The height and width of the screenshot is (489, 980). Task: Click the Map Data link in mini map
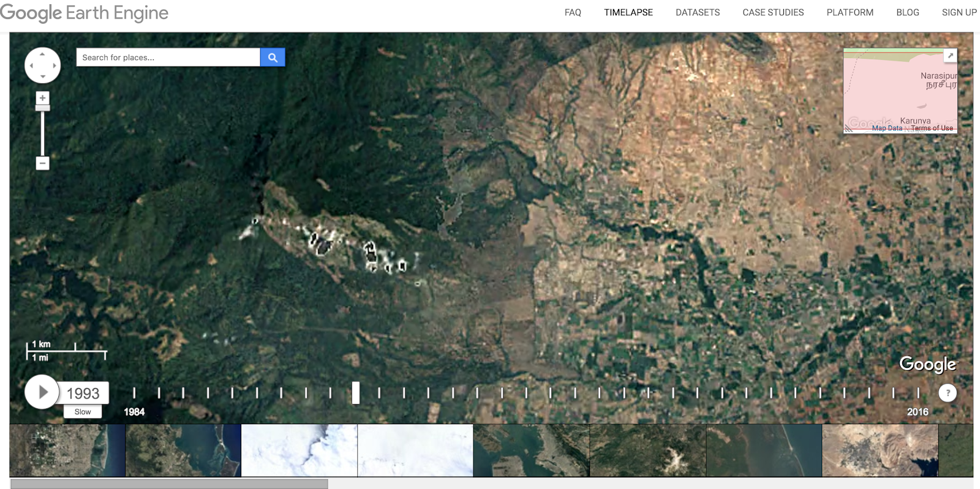tap(887, 128)
